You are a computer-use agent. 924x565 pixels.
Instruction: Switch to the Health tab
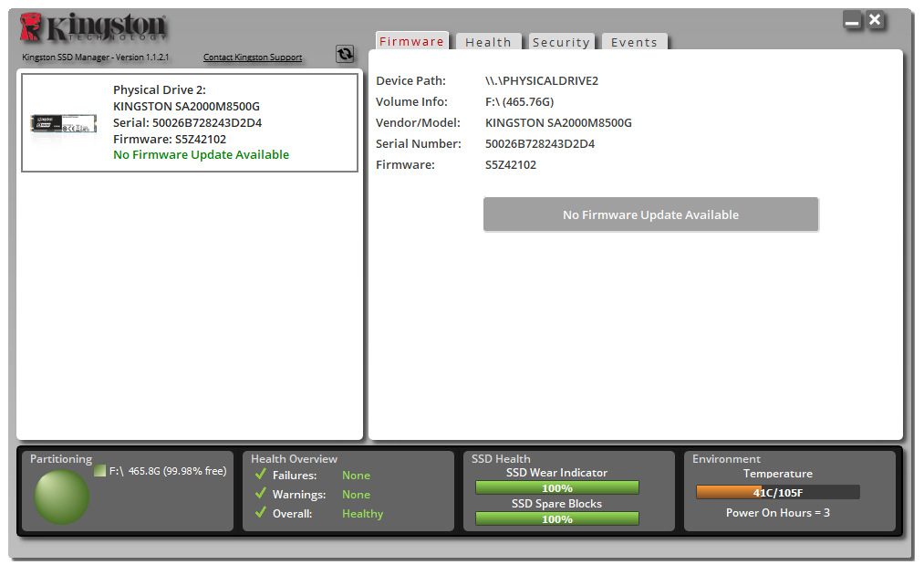click(489, 42)
